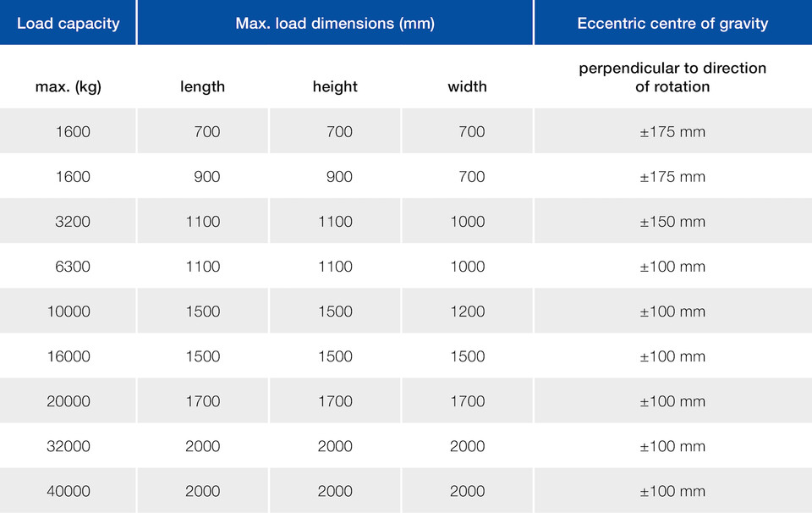The image size is (812, 513).
Task: Click the 16000 load capacity cell
Action: [x=68, y=356]
